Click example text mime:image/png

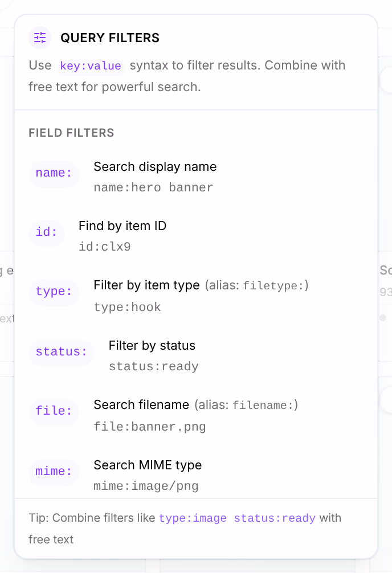146,486
